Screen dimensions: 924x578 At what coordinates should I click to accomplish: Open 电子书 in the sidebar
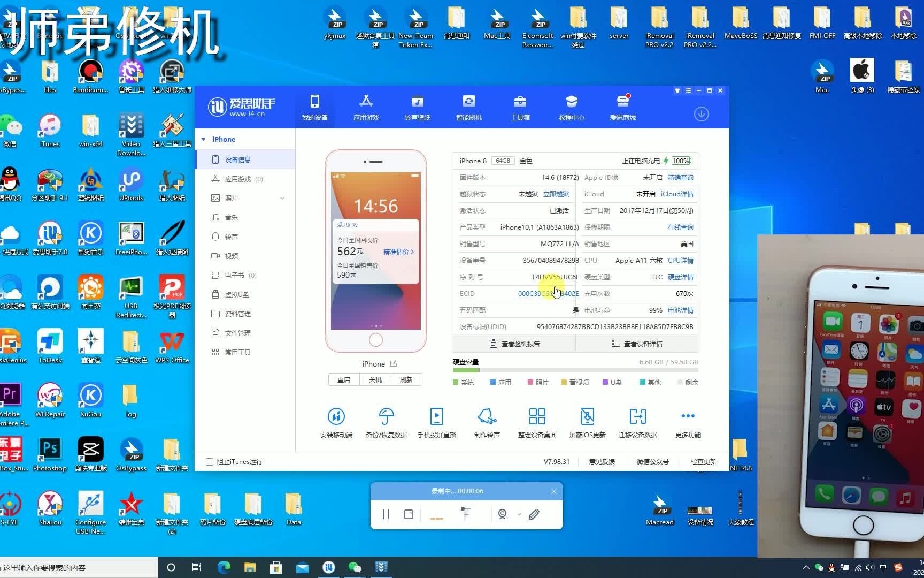click(245, 275)
